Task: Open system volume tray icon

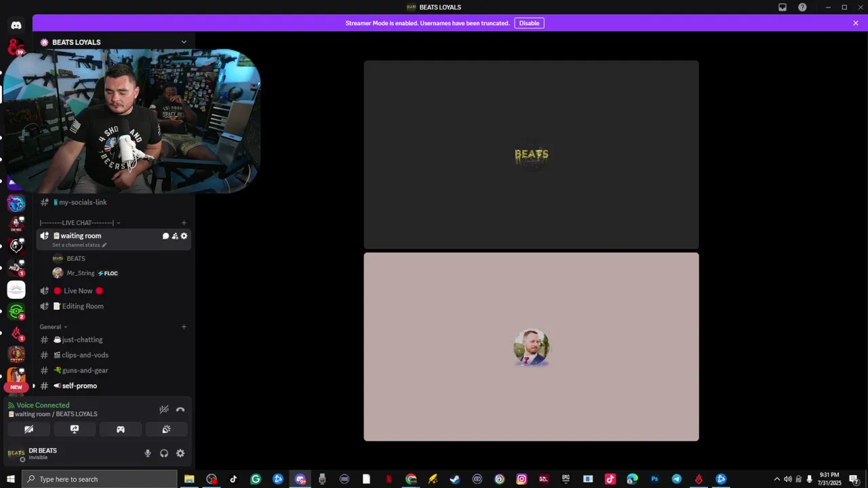Action: click(788, 479)
